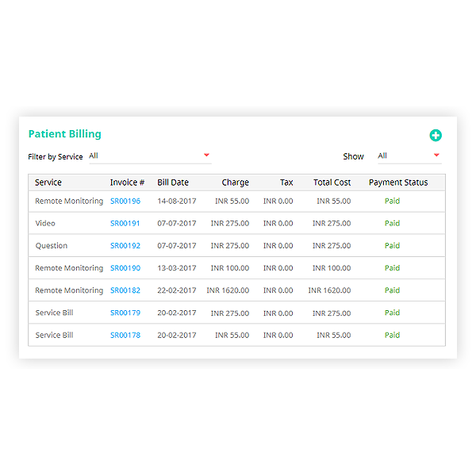Sort by Service column header
Screen dimensions: 476x476
(x=48, y=182)
